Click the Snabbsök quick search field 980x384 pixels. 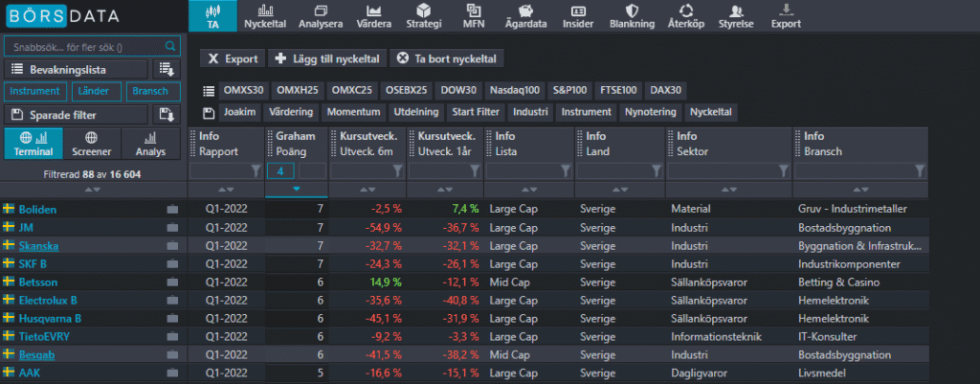82,46
